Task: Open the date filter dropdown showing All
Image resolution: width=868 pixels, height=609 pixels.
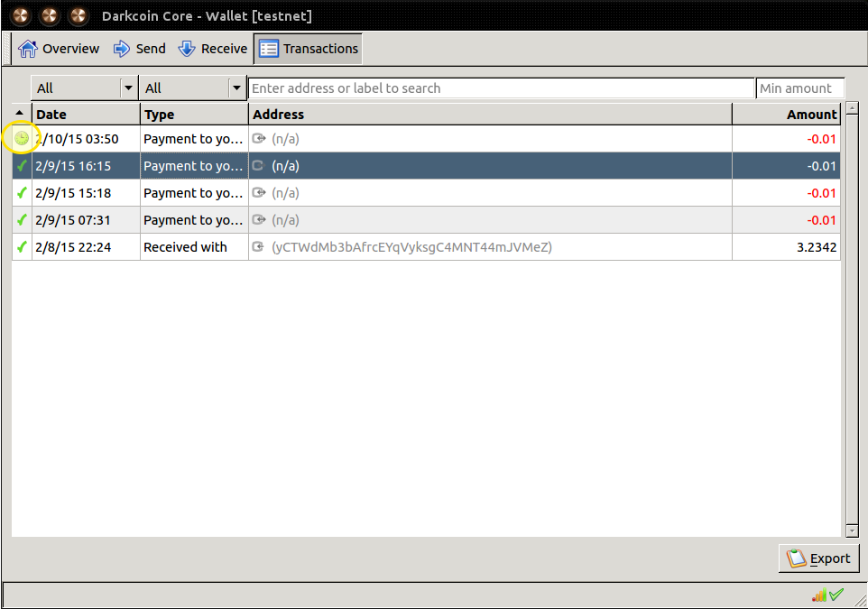Action: pyautogui.click(x=84, y=88)
